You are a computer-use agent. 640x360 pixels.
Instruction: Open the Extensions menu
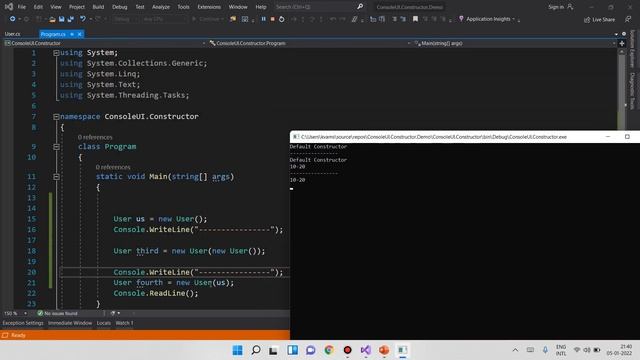[209, 7]
